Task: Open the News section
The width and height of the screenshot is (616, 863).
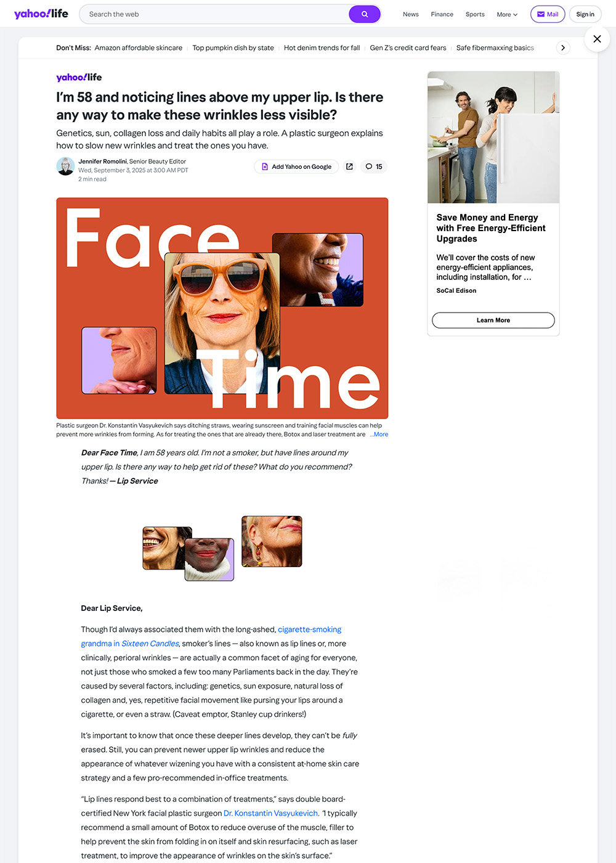Action: [411, 14]
